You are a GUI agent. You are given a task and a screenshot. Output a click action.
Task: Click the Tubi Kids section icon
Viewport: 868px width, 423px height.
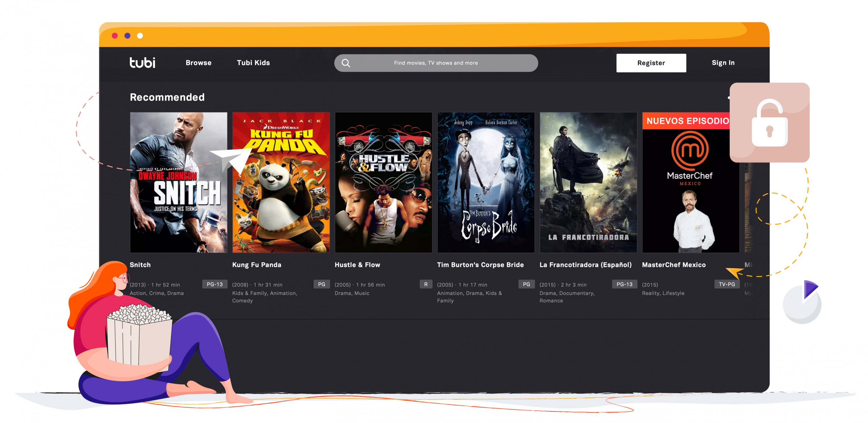click(x=252, y=62)
